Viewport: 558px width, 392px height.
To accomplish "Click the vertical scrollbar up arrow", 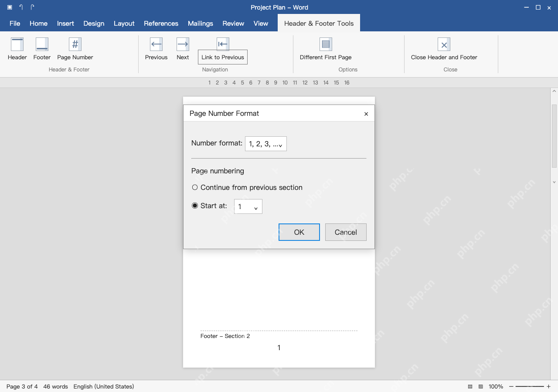I will pos(554,91).
